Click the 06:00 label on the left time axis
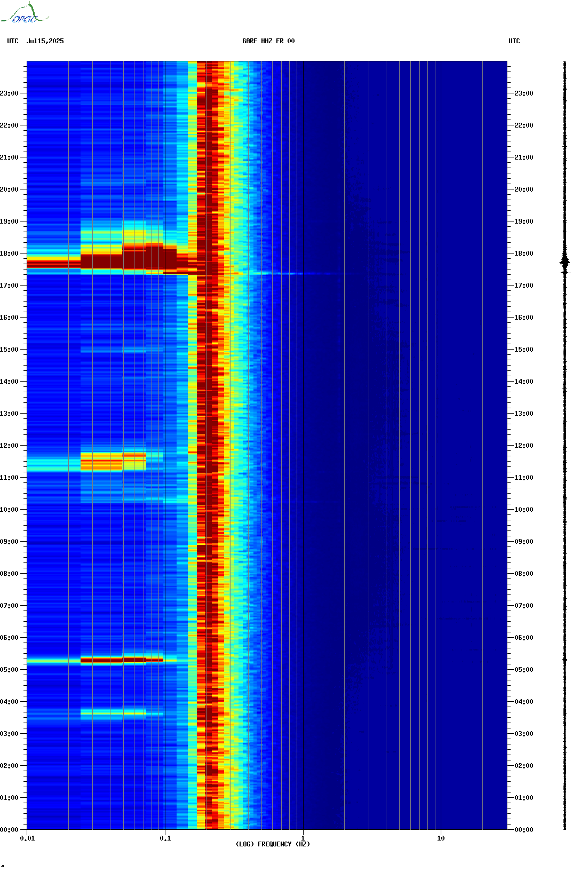The height and width of the screenshot is (872, 588). pyautogui.click(x=9, y=638)
